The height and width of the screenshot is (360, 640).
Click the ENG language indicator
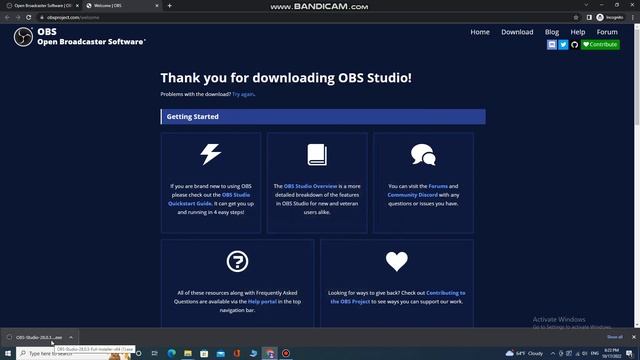595,353
